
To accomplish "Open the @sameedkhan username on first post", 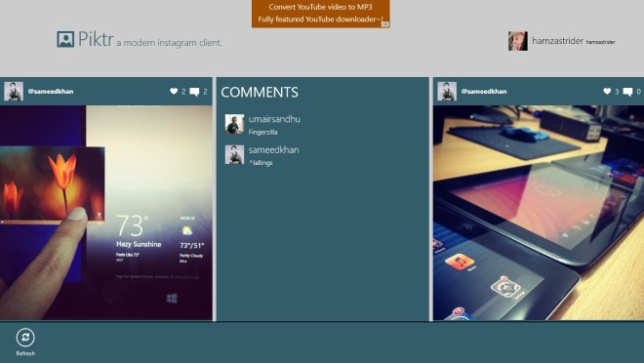I will tap(51, 91).
